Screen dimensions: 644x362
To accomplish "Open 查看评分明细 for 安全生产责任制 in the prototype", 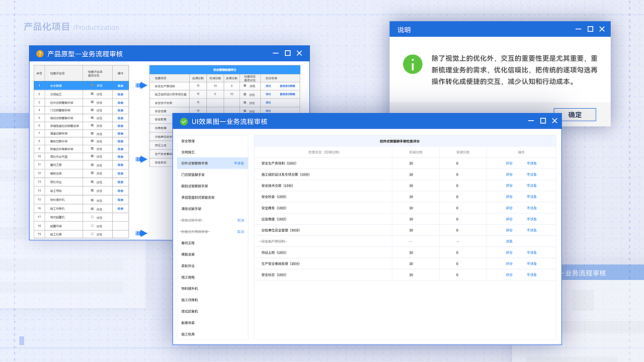I will pos(287,86).
